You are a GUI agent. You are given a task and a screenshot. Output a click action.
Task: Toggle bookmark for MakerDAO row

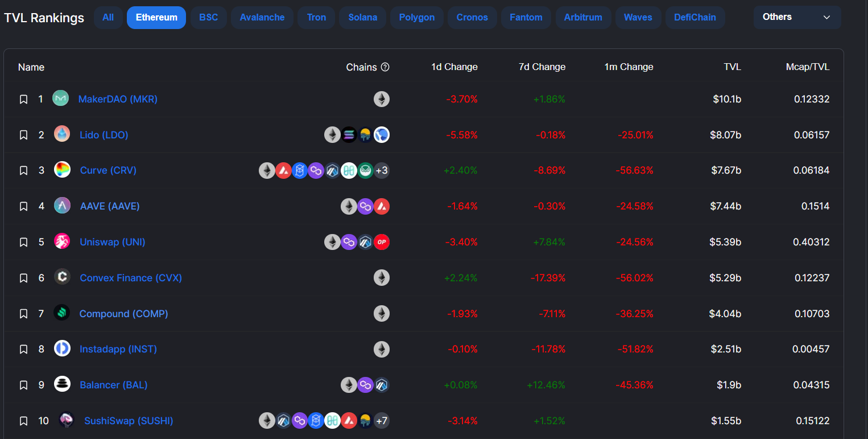point(23,99)
